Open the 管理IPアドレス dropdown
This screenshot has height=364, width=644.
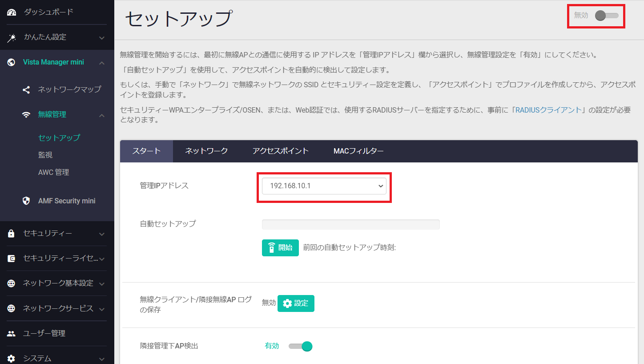click(324, 186)
